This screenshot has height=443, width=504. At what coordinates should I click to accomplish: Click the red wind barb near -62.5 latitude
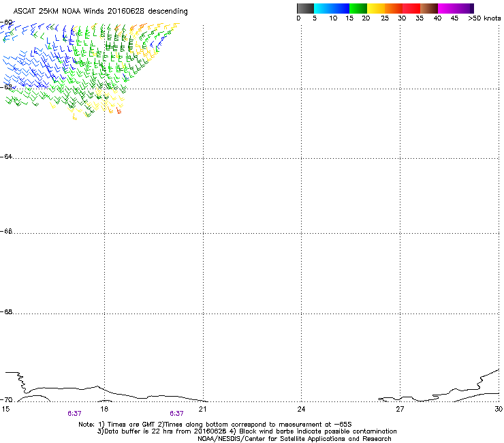point(119,111)
